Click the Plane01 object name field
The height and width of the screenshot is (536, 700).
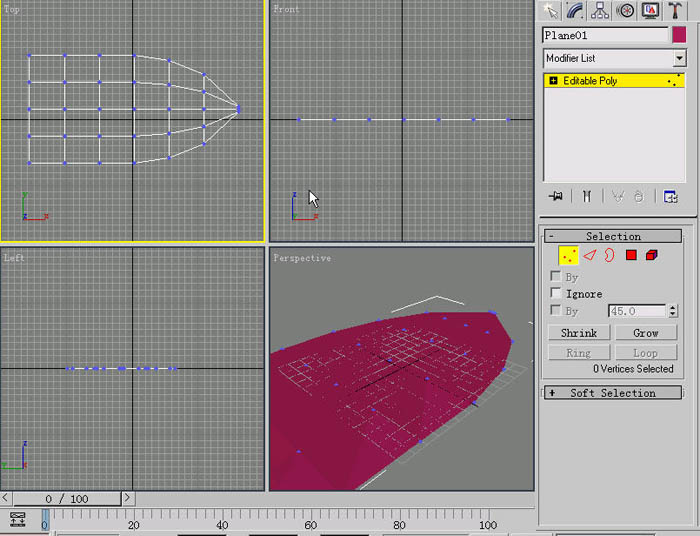click(605, 35)
